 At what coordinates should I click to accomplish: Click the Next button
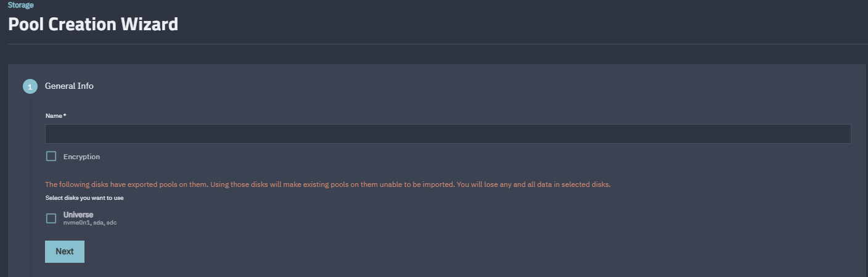[x=65, y=252]
